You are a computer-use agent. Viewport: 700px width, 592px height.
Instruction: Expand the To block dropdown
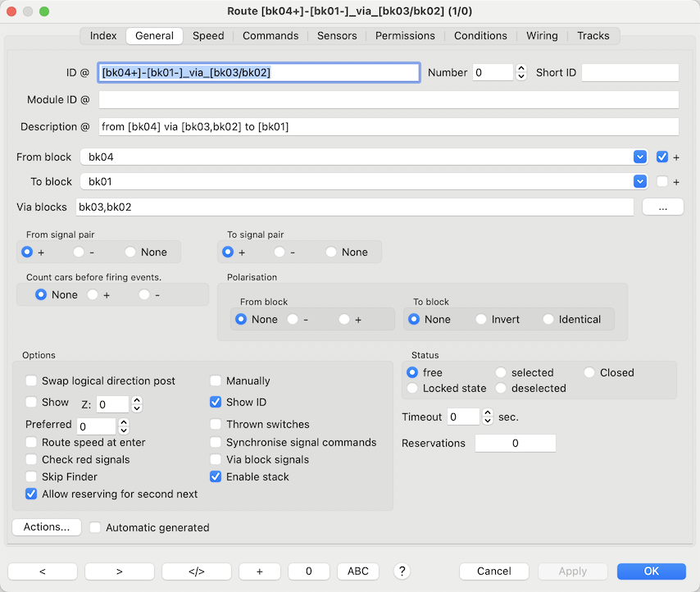pos(640,181)
